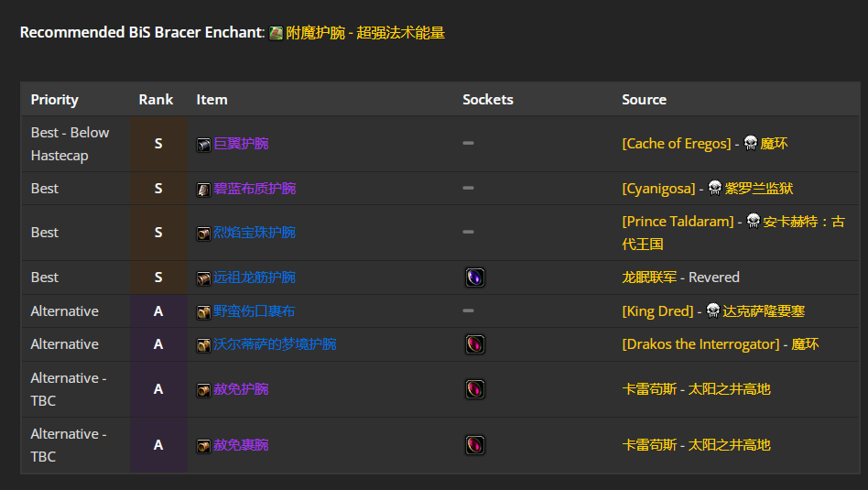This screenshot has height=490, width=868.
Task: Click the red gem socket for 赦免护腕
Action: [475, 389]
